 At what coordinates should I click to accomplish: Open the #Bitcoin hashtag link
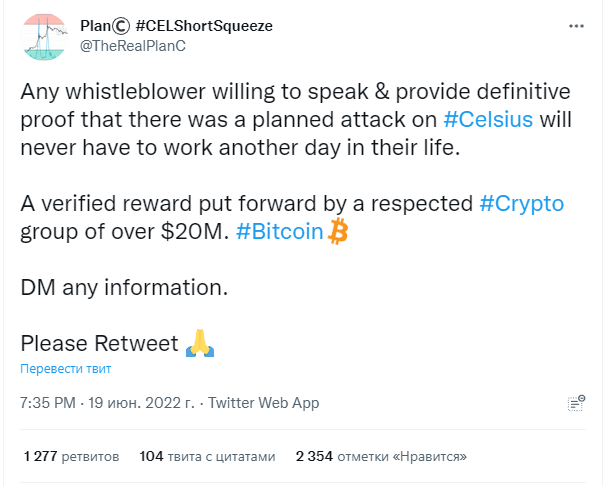click(279, 232)
